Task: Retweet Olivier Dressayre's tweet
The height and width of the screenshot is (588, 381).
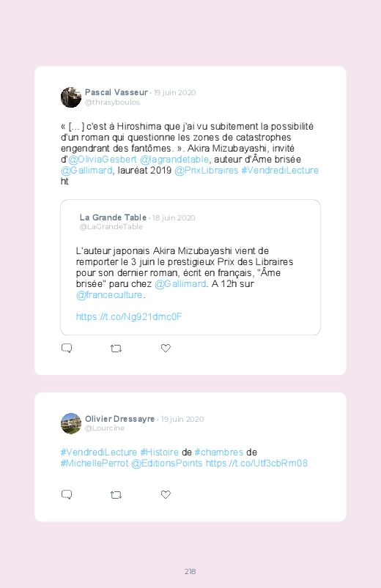Action: pyautogui.click(x=116, y=495)
